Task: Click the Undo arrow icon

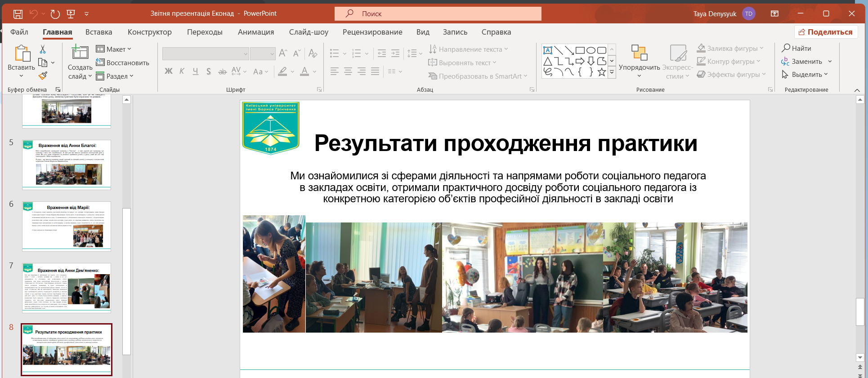Action: coord(33,14)
